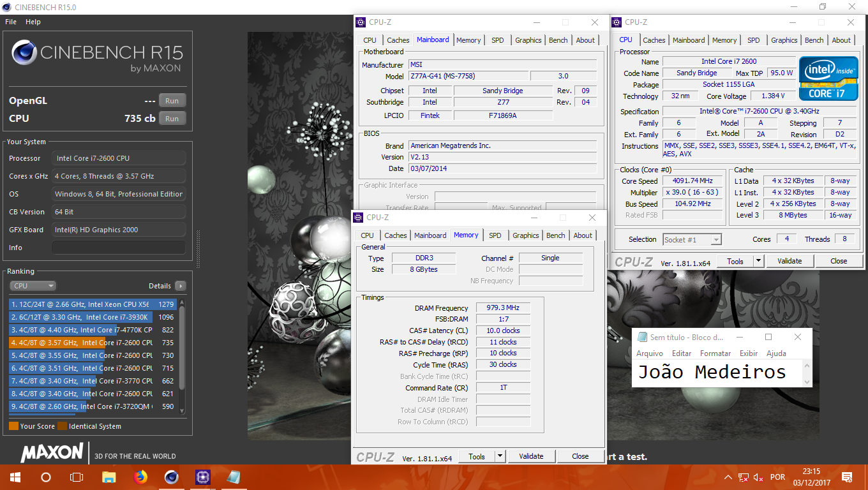Open Editar menu in Notepad
The width and height of the screenshot is (868, 490).
pos(682,353)
